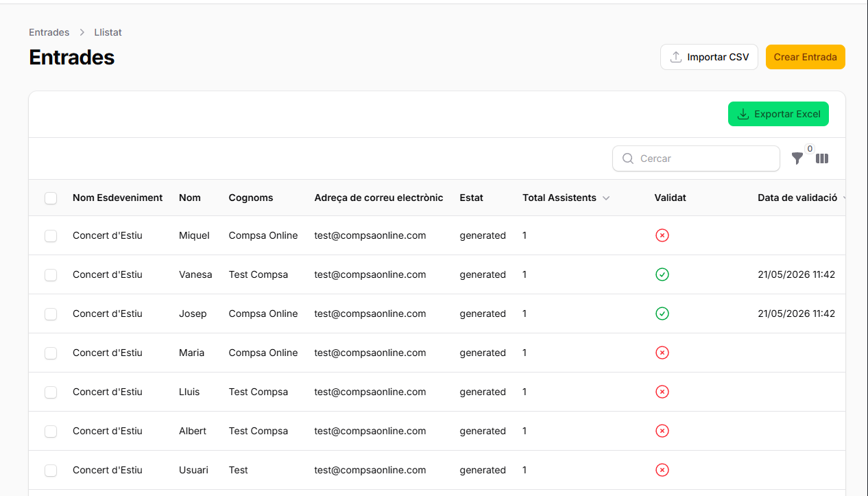The height and width of the screenshot is (496, 868).
Task: Tick the select-all checkbox in the table header
Action: (x=51, y=198)
